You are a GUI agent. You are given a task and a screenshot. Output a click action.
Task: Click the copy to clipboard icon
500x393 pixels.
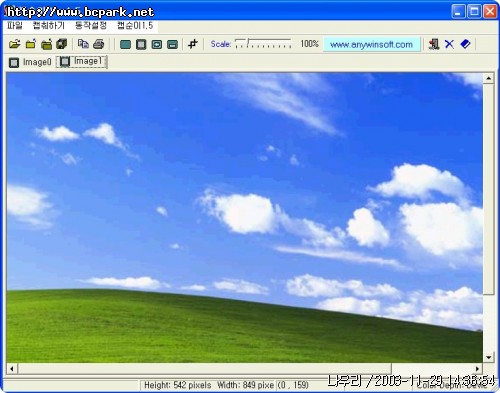[83, 44]
